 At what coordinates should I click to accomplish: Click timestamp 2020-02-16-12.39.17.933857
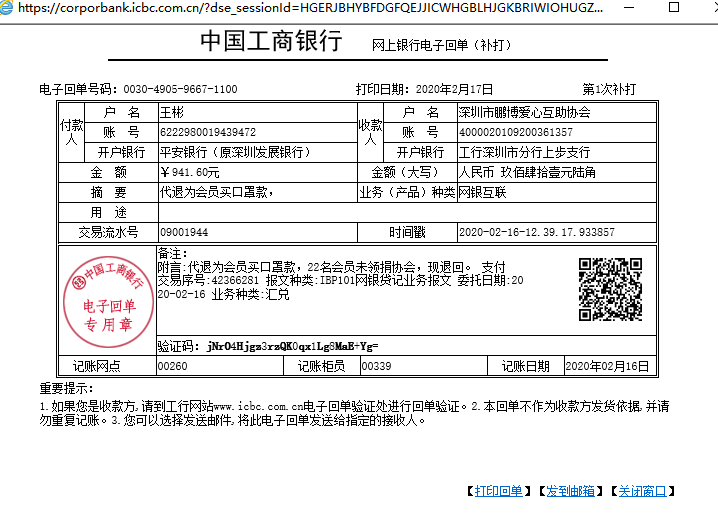pos(537,232)
